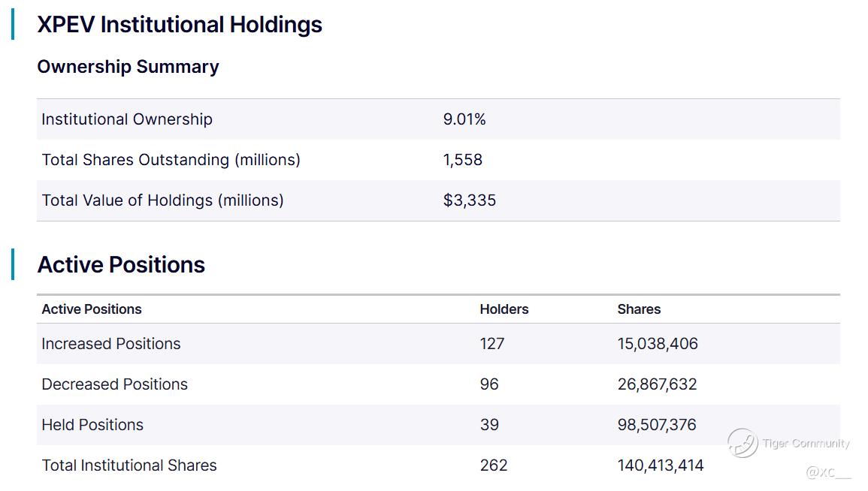
Task: Click the 1,558 shares outstanding value
Action: point(463,160)
